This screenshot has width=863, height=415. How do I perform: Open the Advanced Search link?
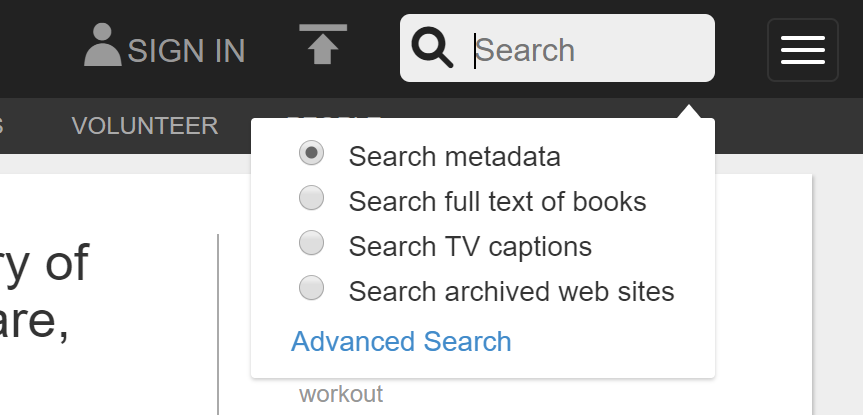click(401, 341)
